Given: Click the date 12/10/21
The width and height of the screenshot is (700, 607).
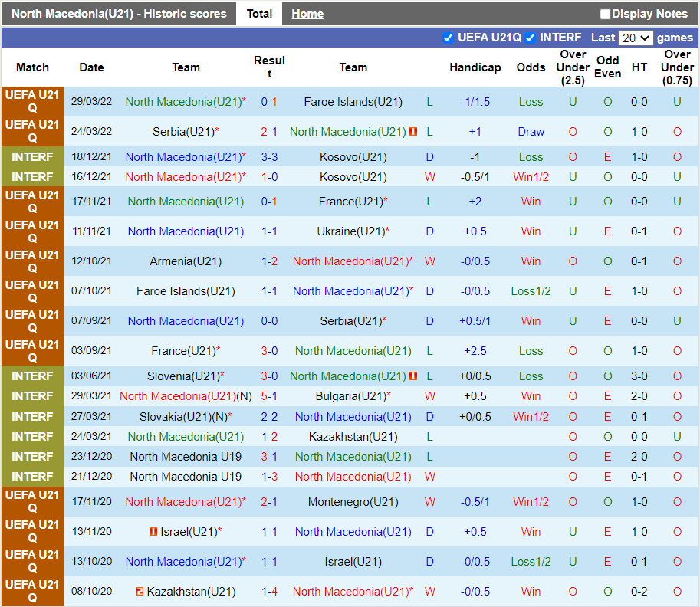Looking at the screenshot, I should (91, 261).
